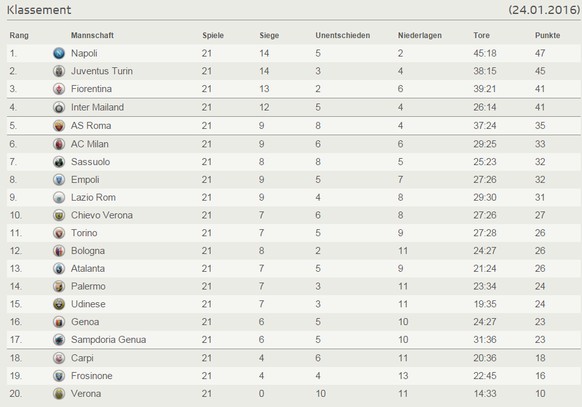This screenshot has height=407, width=582.
Task: Select the Tore column header
Action: 481,35
